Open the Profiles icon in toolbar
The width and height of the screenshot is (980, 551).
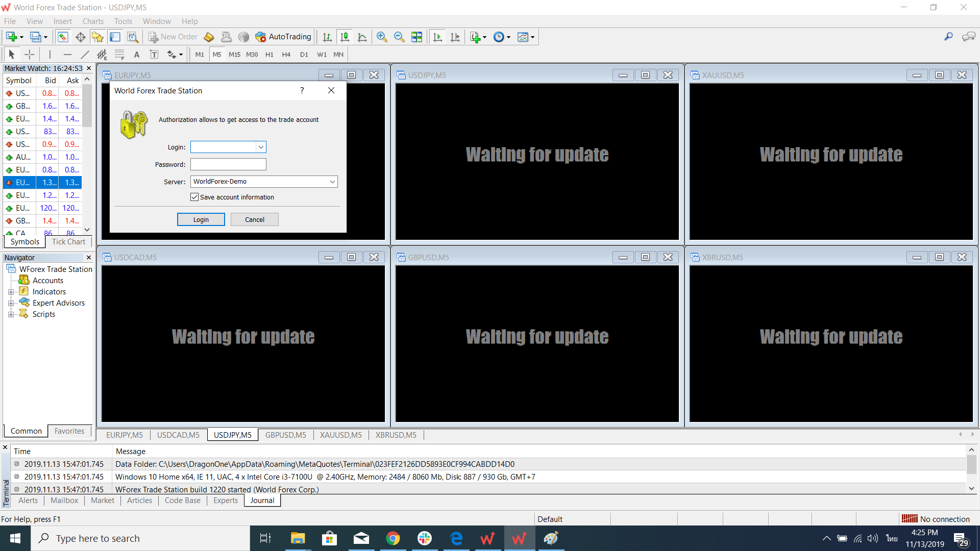(x=35, y=37)
